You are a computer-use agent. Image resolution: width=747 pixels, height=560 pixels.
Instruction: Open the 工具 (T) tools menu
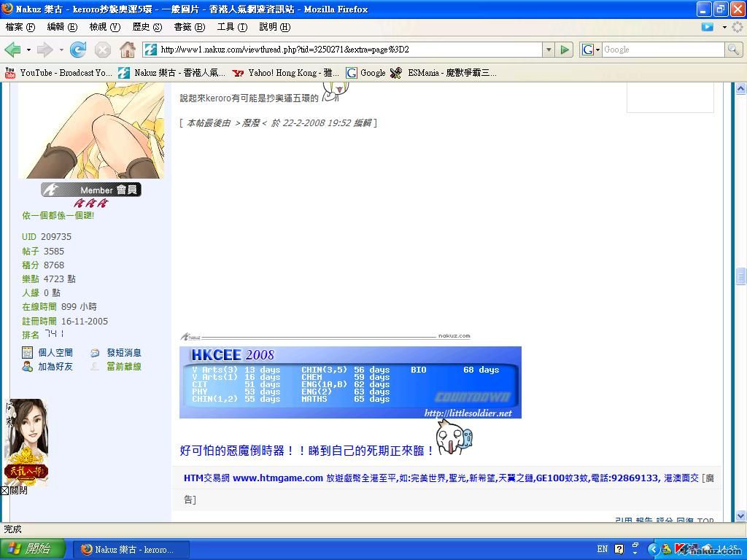[x=232, y=27]
